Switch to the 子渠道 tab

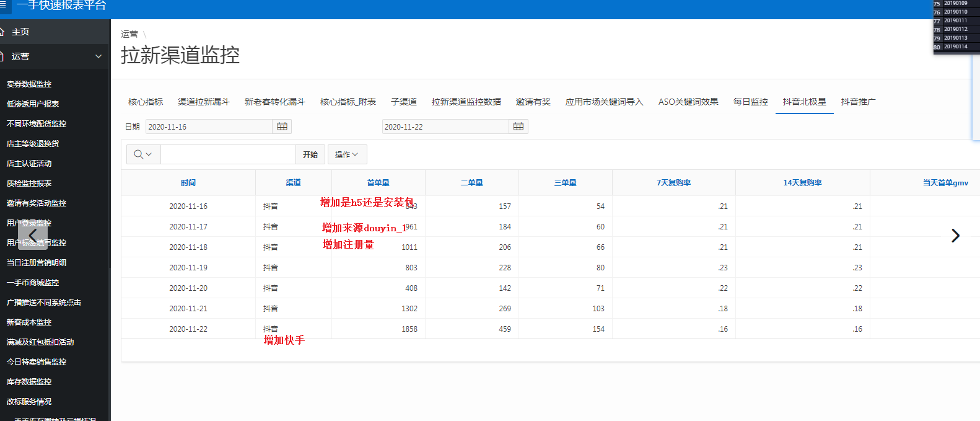point(404,102)
